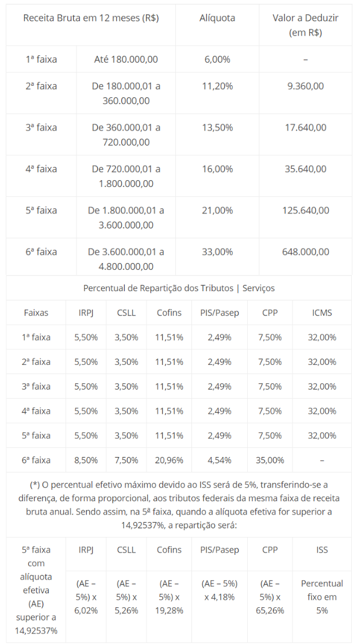
Task: Select the 4,54% PIS/Pasep cell
Action: point(219,460)
